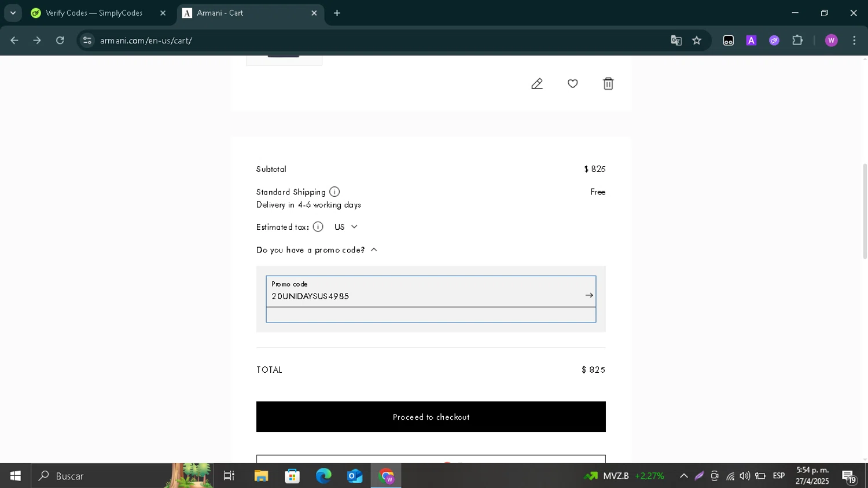Open Task View in the taskbar

tap(229, 476)
